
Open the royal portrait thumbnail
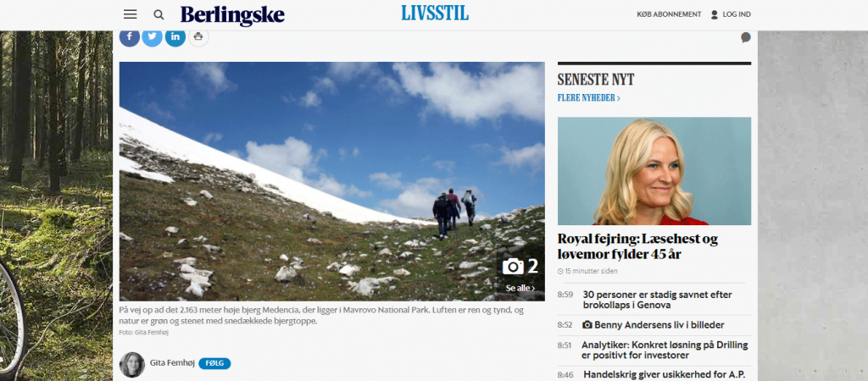(654, 171)
